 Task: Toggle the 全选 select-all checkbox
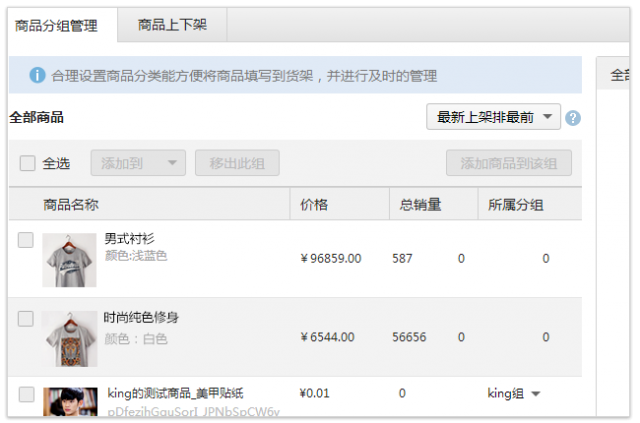click(x=27, y=163)
